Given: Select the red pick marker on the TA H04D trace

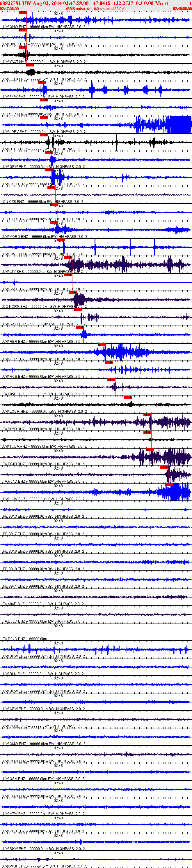Looking at the screenshot, I should pyautogui.click(x=164, y=467).
